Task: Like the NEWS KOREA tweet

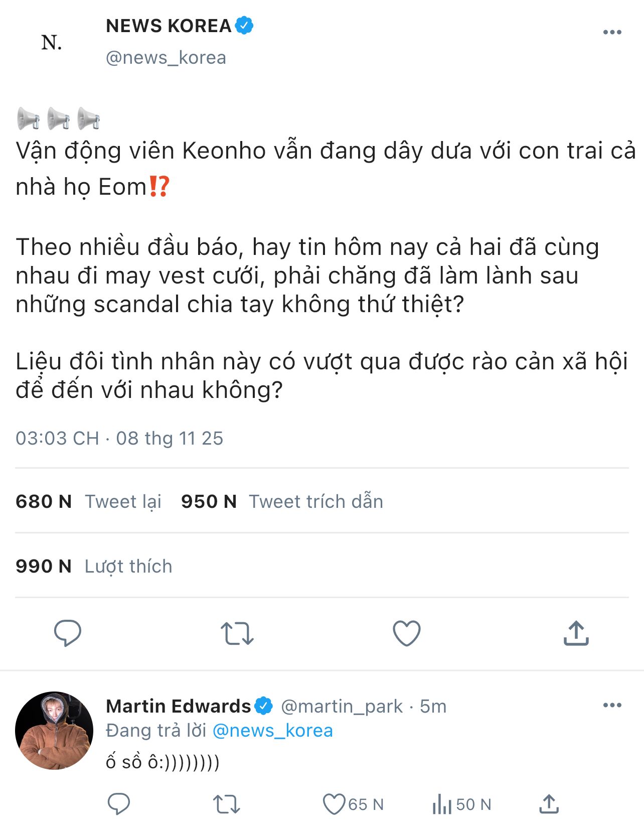Action: pyautogui.click(x=406, y=633)
